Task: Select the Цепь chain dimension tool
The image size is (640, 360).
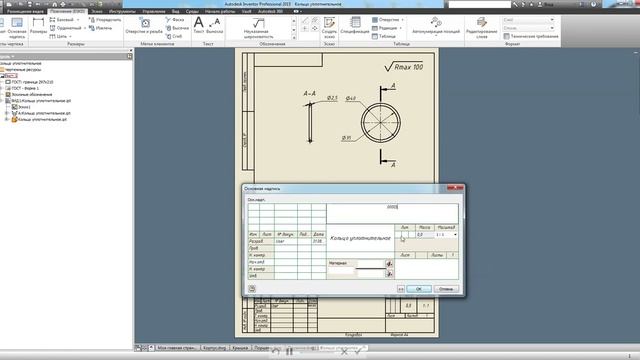Action: [58, 36]
